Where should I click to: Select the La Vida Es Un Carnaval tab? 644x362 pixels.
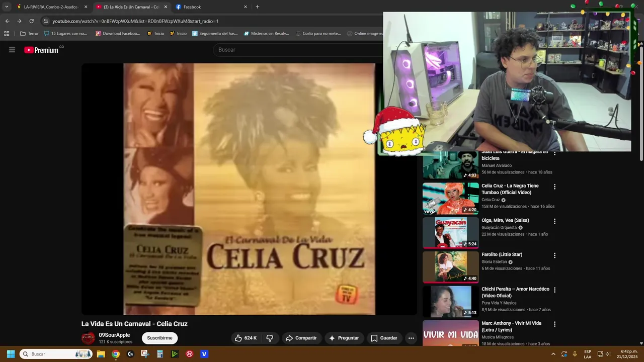point(131,7)
